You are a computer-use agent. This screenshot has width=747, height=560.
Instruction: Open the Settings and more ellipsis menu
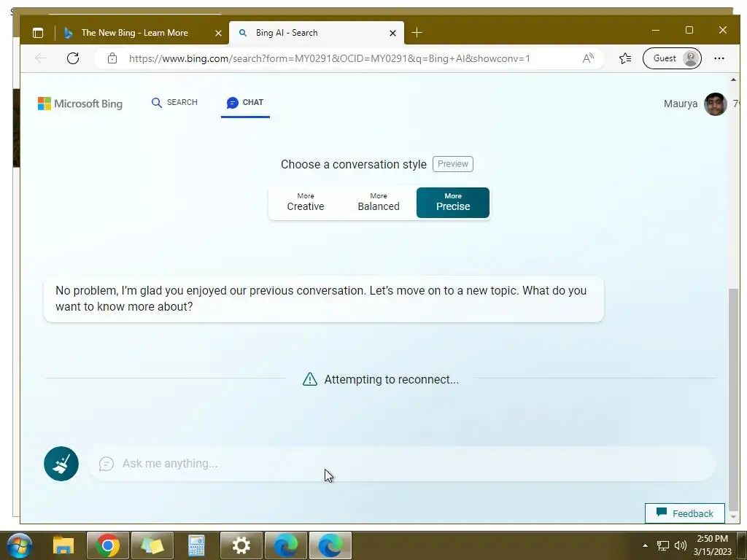click(x=719, y=58)
